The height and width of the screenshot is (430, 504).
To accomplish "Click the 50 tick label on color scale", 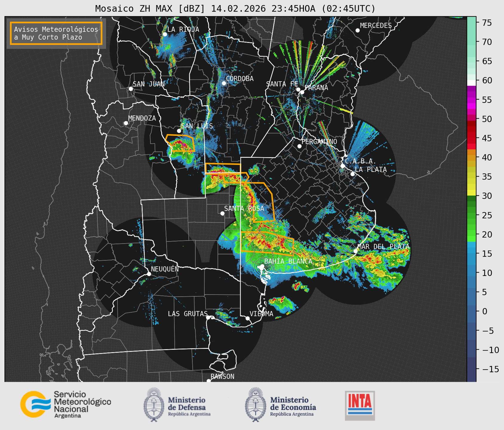I will [487, 119].
